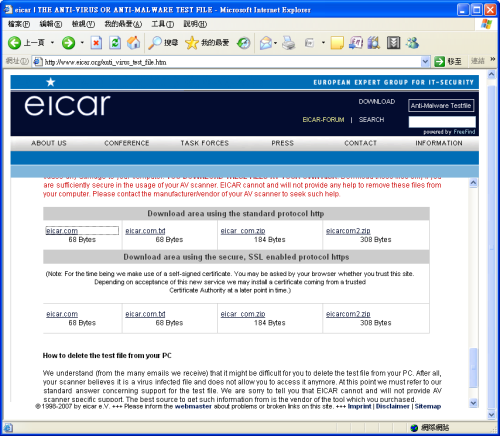
Task: Open the Disclaimer footer link
Action: point(392,406)
